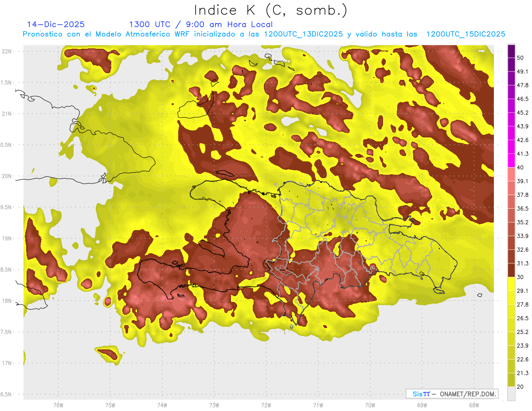Click the '26.5' colorbar label
532x411 pixels.
click(x=523, y=318)
